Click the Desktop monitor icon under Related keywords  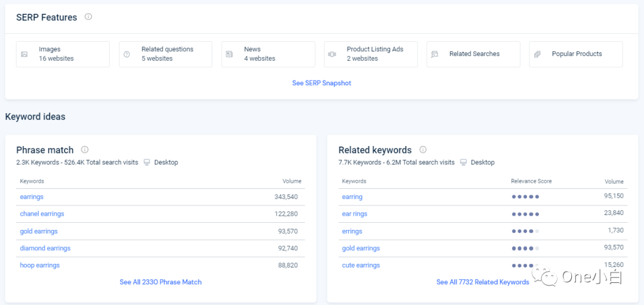[x=464, y=162]
